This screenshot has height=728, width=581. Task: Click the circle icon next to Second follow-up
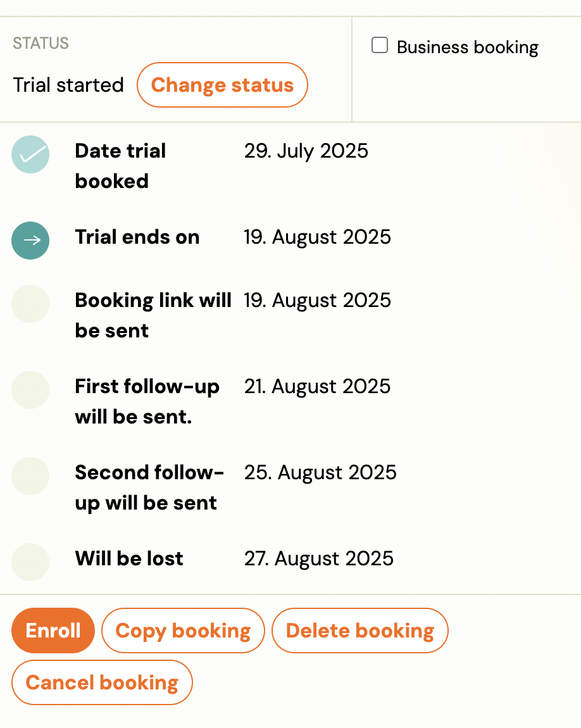click(30, 476)
